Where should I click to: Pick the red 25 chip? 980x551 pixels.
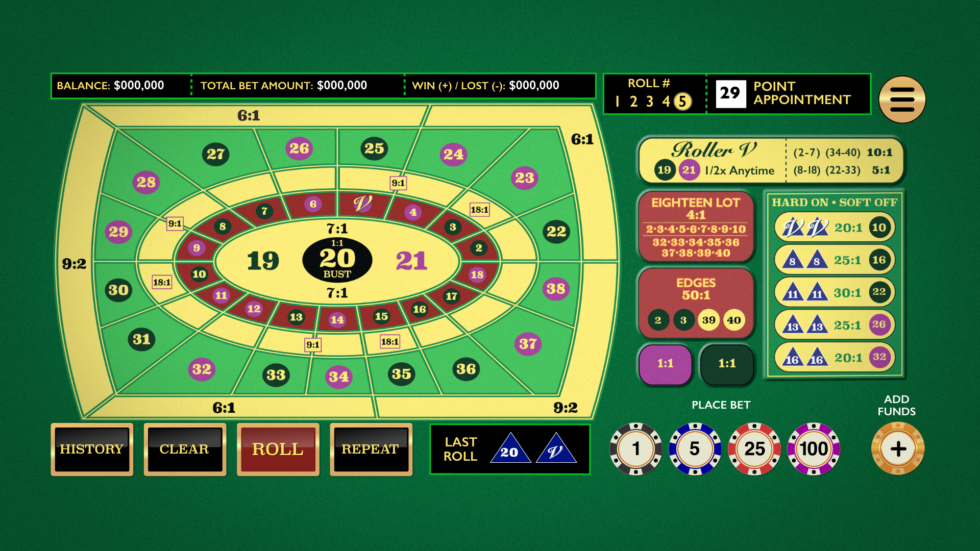pos(754,449)
